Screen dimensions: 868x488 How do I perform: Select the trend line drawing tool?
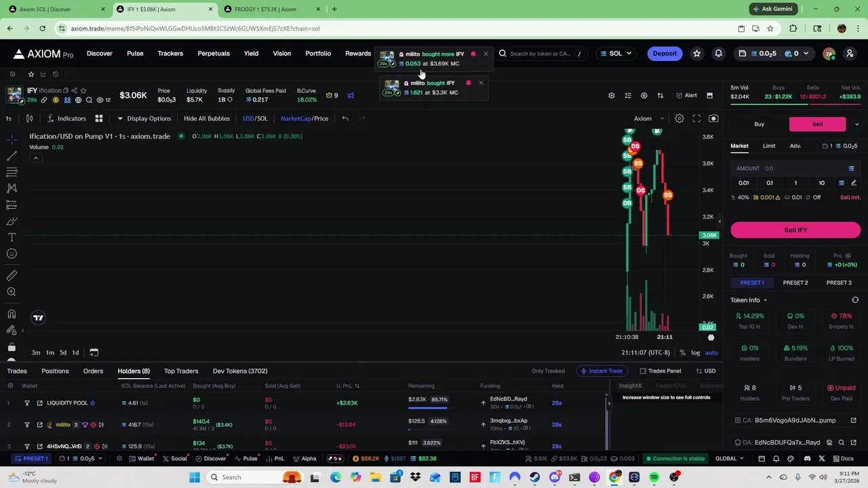pyautogui.click(x=12, y=156)
